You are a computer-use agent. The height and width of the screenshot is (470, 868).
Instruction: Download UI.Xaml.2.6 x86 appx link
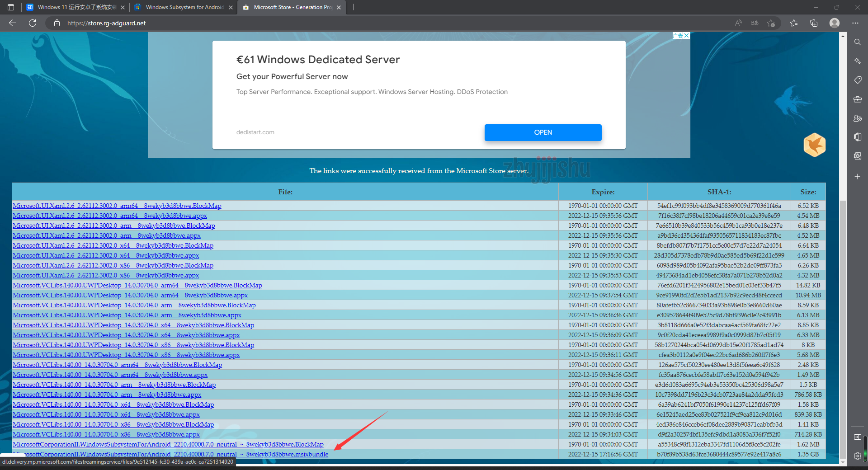[x=106, y=275]
